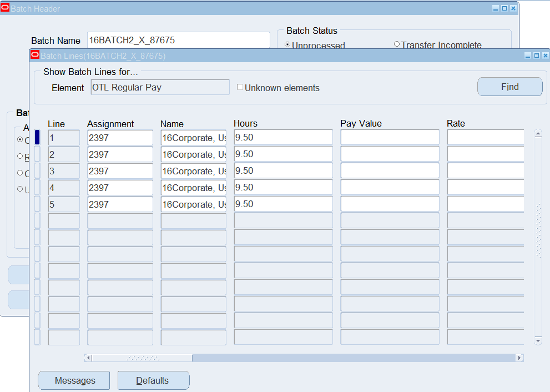
Task: Click the horizontal scrollbar thumb
Action: pyautogui.click(x=142, y=358)
